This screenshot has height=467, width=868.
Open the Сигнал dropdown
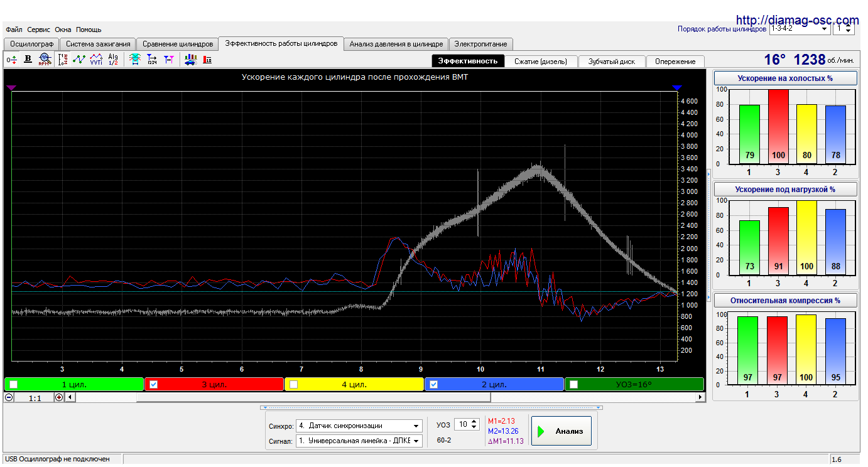tap(359, 441)
